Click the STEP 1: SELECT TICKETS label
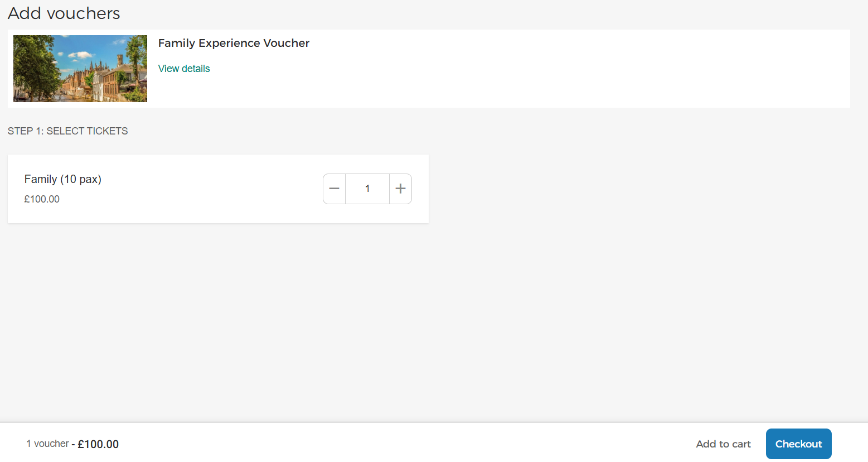Image resolution: width=868 pixels, height=462 pixels. (68, 131)
